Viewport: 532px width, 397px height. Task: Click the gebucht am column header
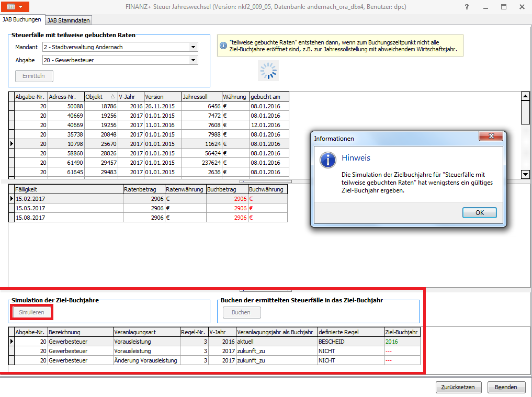pos(269,97)
